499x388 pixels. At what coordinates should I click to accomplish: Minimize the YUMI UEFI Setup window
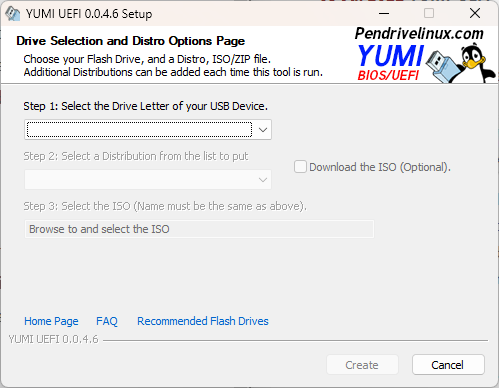(x=384, y=13)
